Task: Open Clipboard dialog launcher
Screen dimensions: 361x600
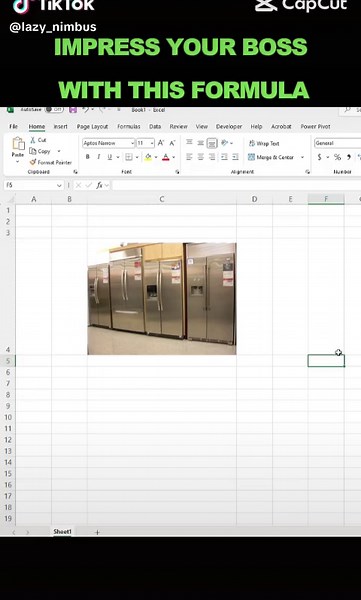Action: pyautogui.click(x=75, y=172)
